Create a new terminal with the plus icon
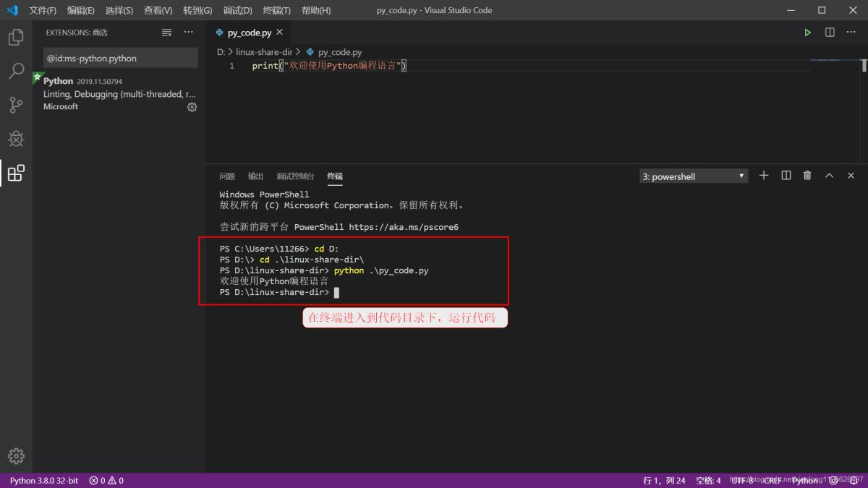Viewport: 868px width, 488px height. coord(763,175)
